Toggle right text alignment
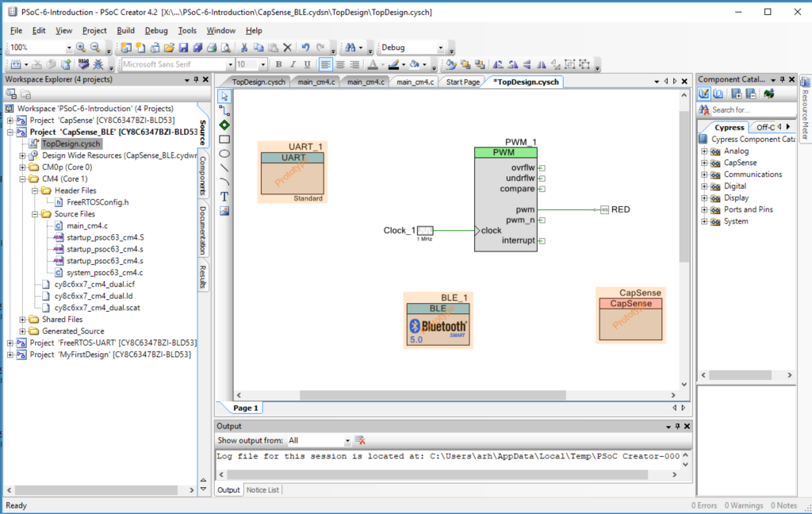Viewport: 812px width, 514px height. click(x=354, y=64)
